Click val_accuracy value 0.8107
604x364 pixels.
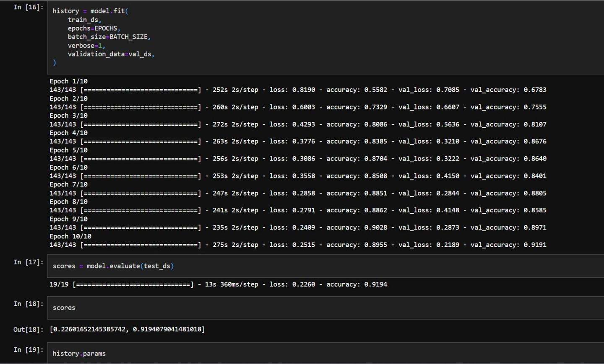(535, 124)
